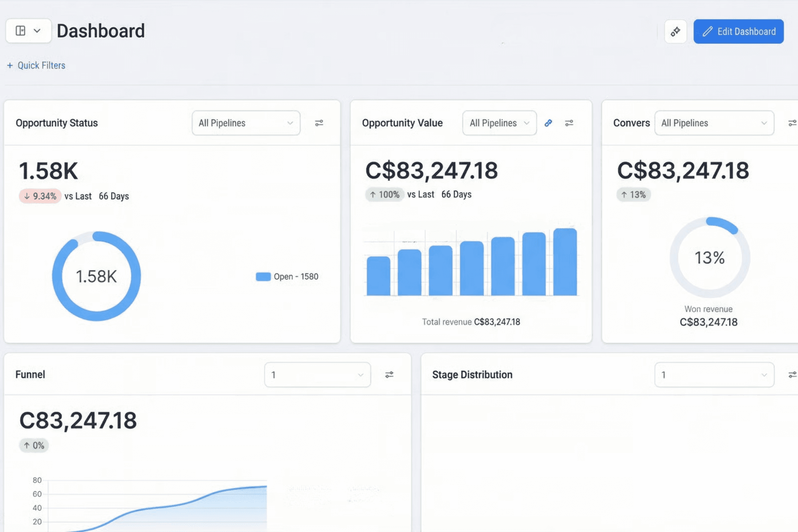Expand Opportunity Status All Pipelines dropdown
The height and width of the screenshot is (532, 798).
pyautogui.click(x=246, y=123)
